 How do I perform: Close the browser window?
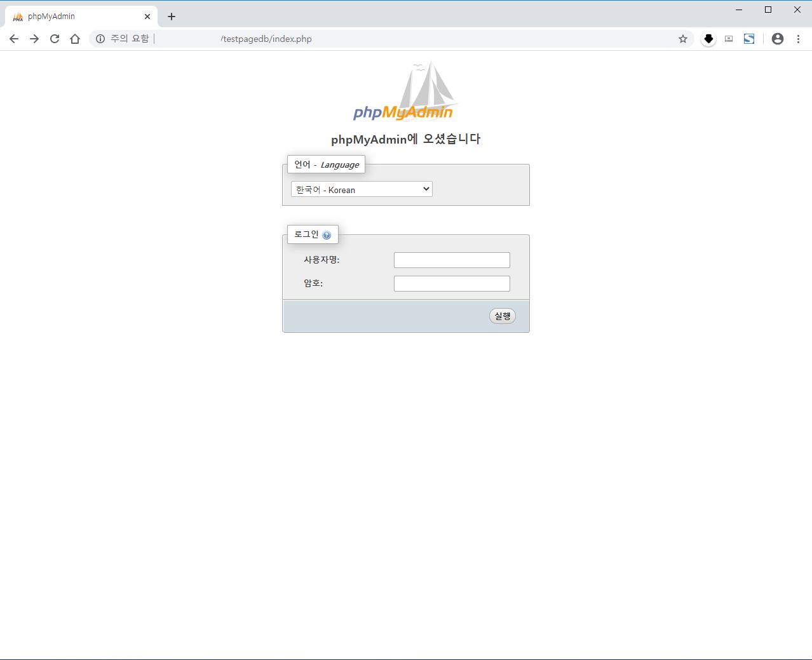click(797, 10)
